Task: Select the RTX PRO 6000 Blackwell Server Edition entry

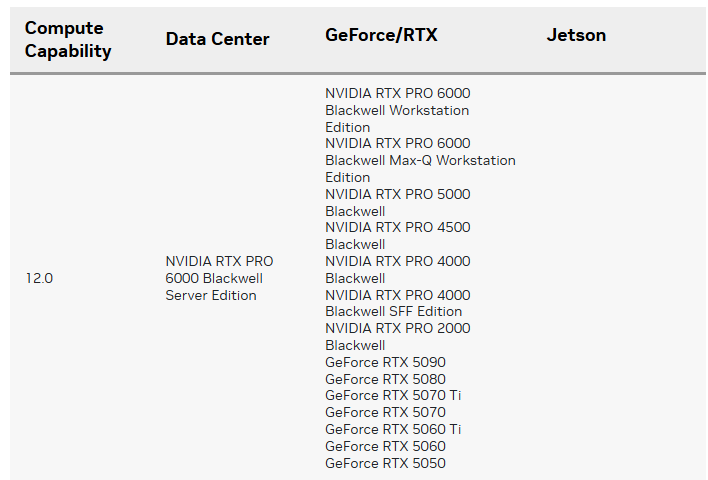Action: [x=219, y=278]
